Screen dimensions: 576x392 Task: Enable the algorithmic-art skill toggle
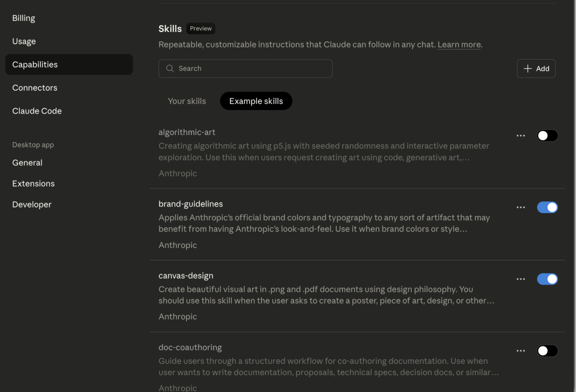pyautogui.click(x=547, y=136)
